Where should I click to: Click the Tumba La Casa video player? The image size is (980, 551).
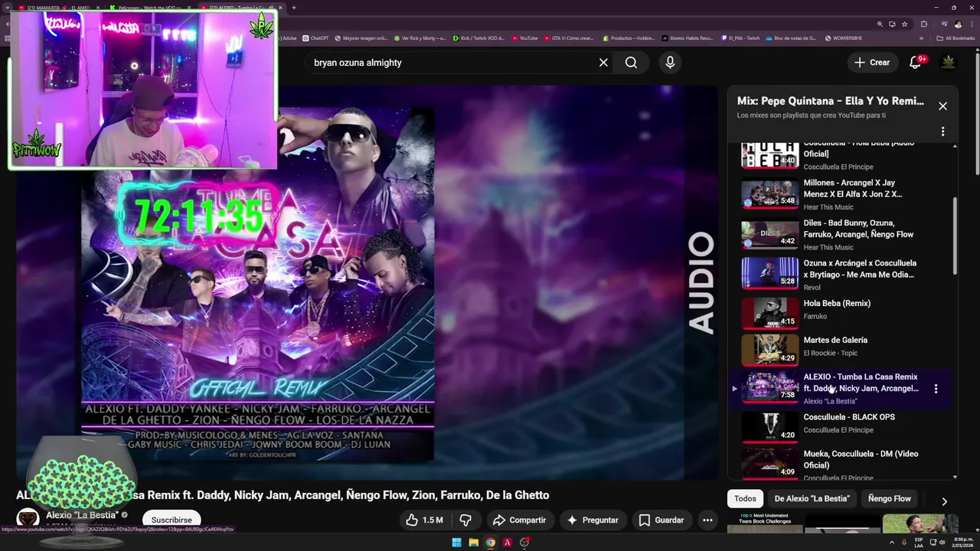click(367, 283)
